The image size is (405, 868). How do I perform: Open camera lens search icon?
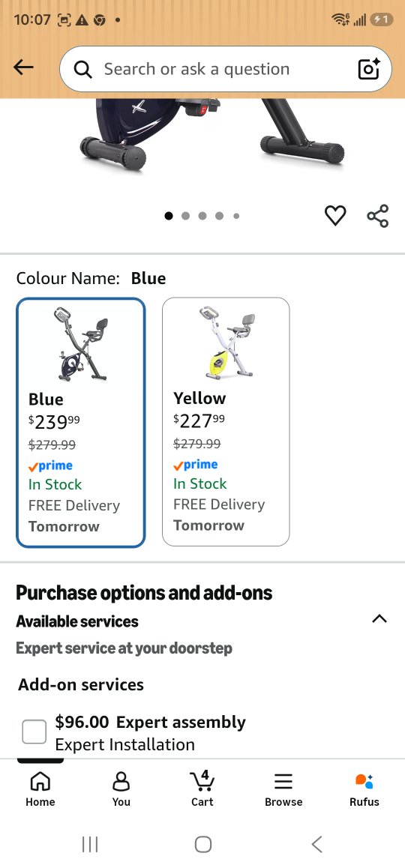(368, 69)
